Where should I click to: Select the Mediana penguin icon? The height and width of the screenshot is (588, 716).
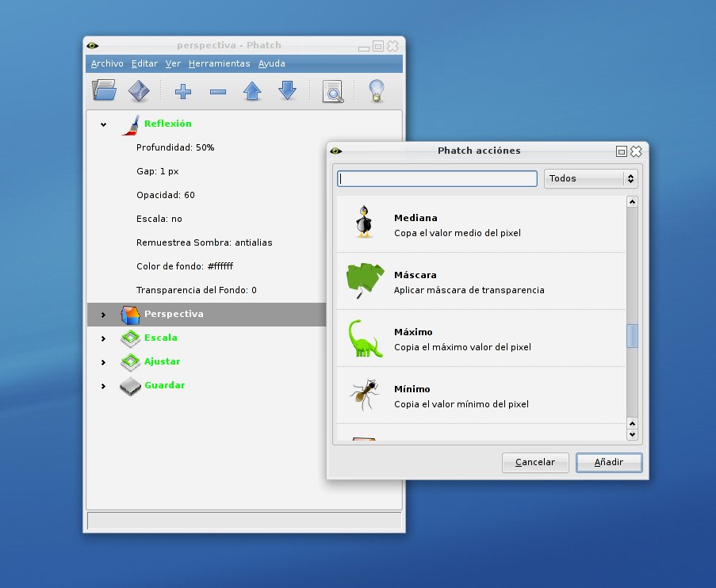[x=364, y=222]
